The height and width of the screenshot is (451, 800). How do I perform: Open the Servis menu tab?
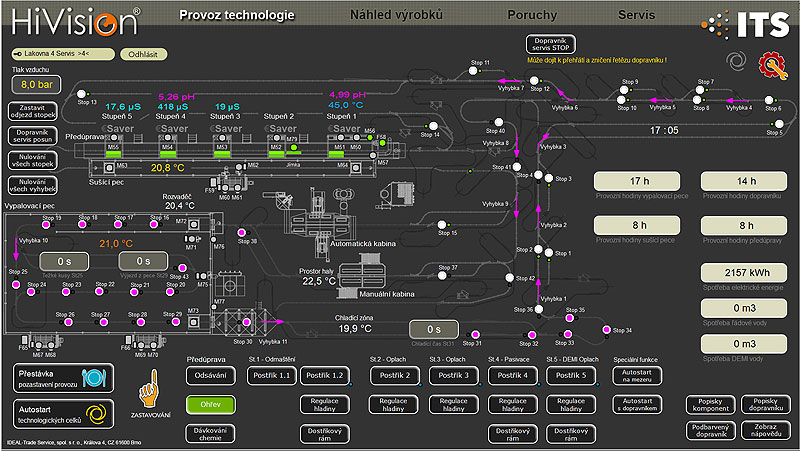(637, 15)
